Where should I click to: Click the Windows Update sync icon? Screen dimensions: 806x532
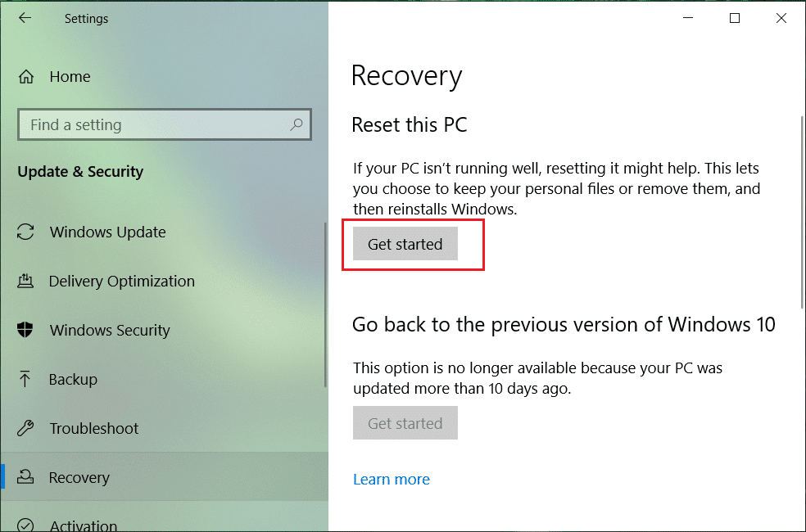pyautogui.click(x=26, y=232)
